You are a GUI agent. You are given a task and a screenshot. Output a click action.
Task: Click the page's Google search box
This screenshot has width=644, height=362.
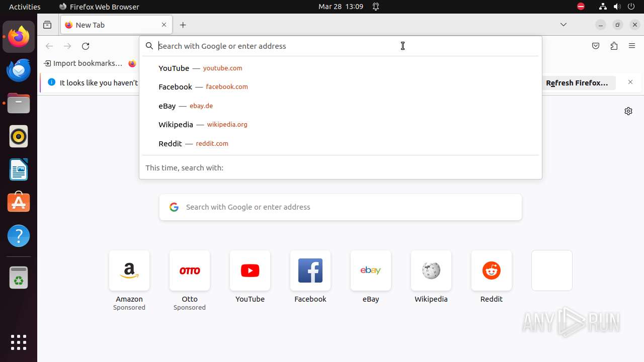tap(341, 207)
